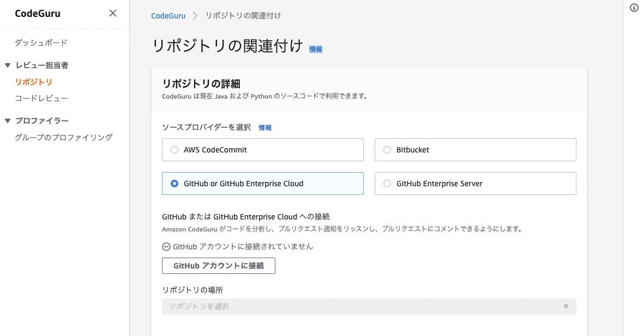
Task: Click the breadcrumb chevron separator
Action: [195, 16]
